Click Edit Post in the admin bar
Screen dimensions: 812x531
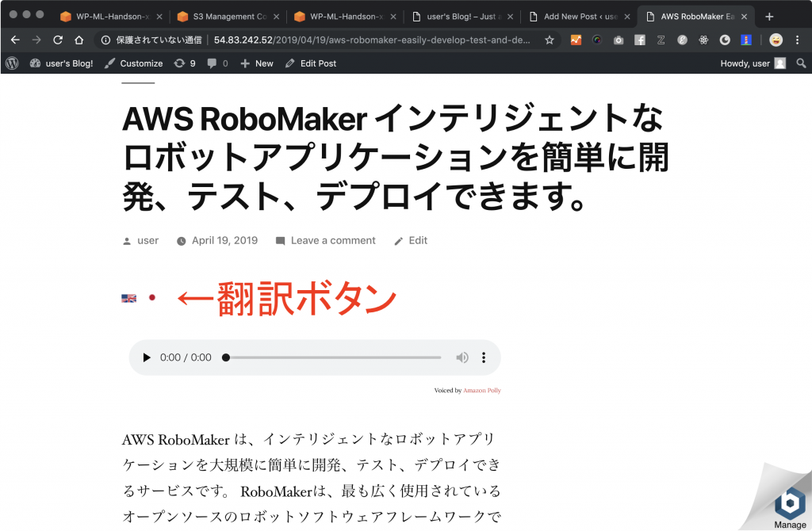[x=311, y=63]
